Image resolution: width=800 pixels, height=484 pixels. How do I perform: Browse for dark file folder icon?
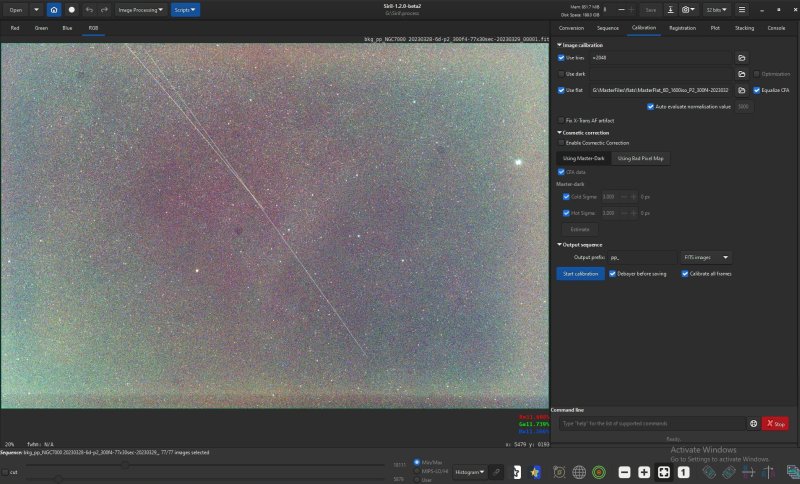point(741,74)
